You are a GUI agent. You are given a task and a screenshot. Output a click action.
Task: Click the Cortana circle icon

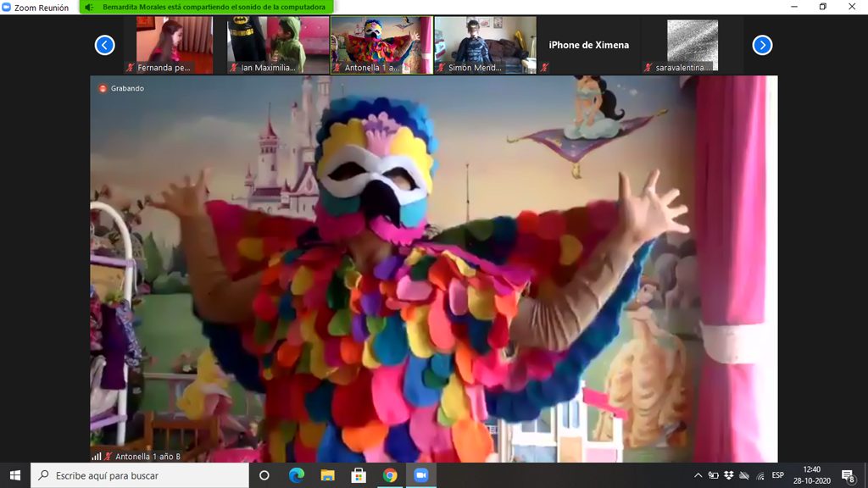(x=264, y=475)
